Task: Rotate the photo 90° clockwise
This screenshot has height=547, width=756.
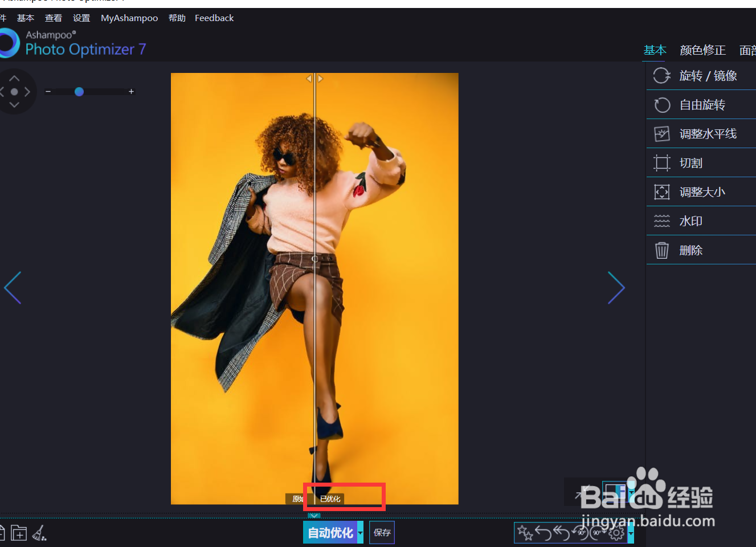Action: 598,533
